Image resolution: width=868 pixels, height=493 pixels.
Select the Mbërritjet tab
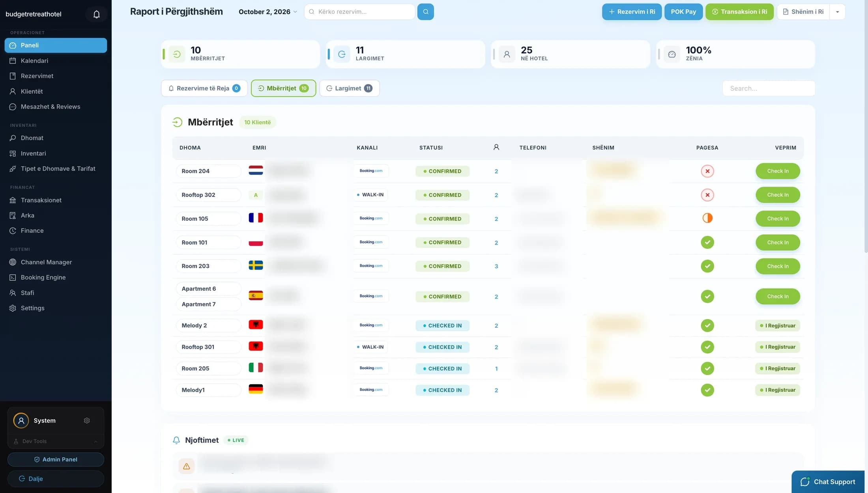point(283,88)
